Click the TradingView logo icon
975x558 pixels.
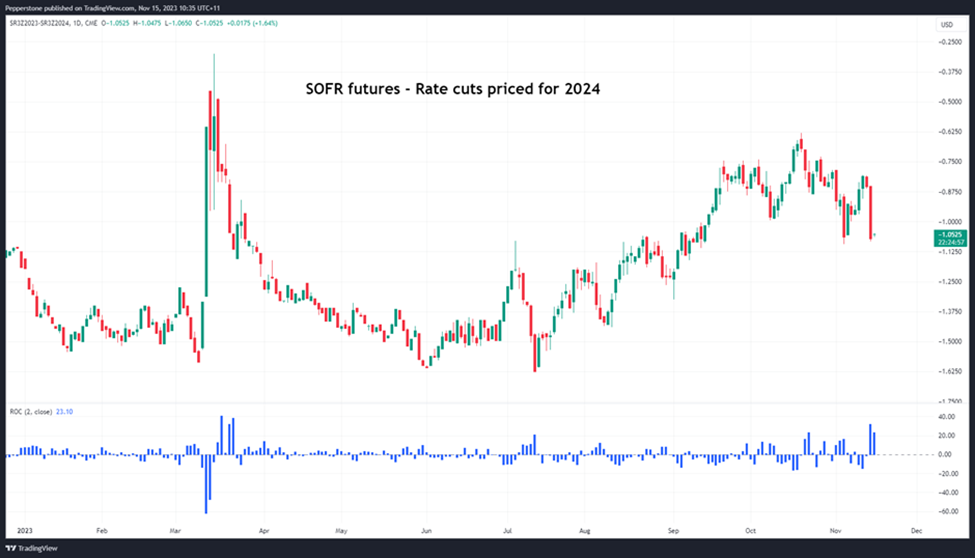click(x=11, y=547)
